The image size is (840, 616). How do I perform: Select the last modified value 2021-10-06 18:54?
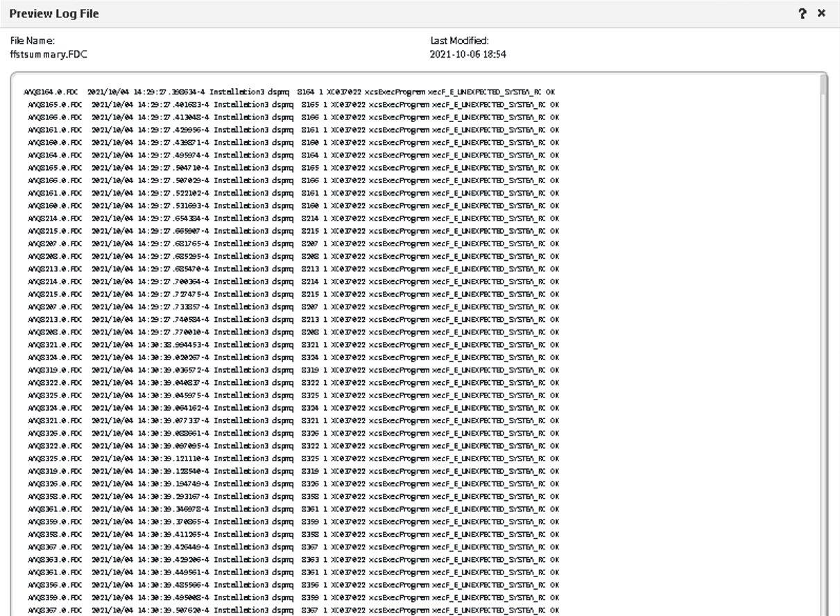pos(468,54)
